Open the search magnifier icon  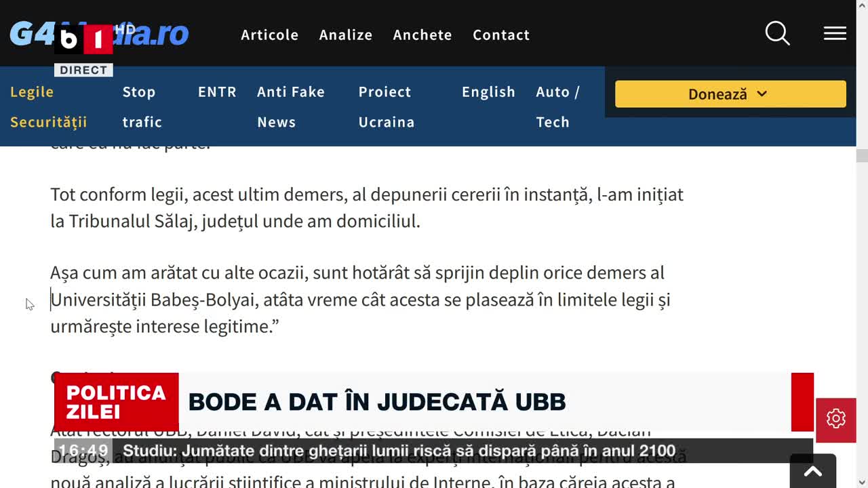point(778,33)
